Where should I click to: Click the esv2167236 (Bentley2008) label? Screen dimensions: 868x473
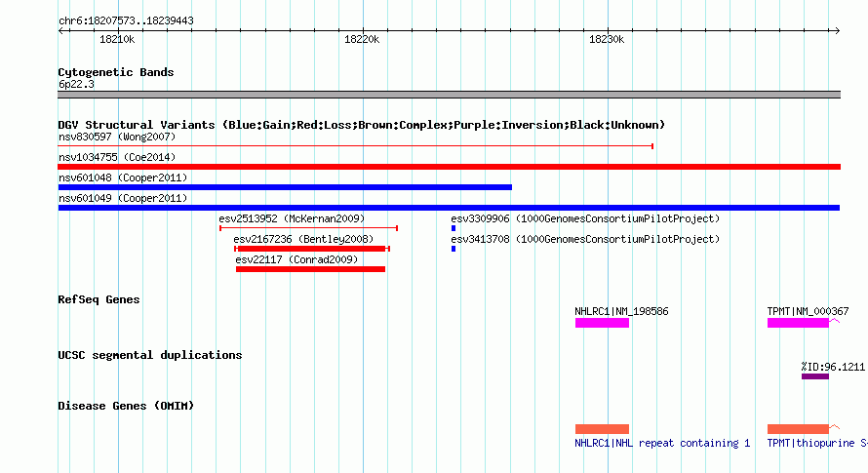[x=303, y=239]
